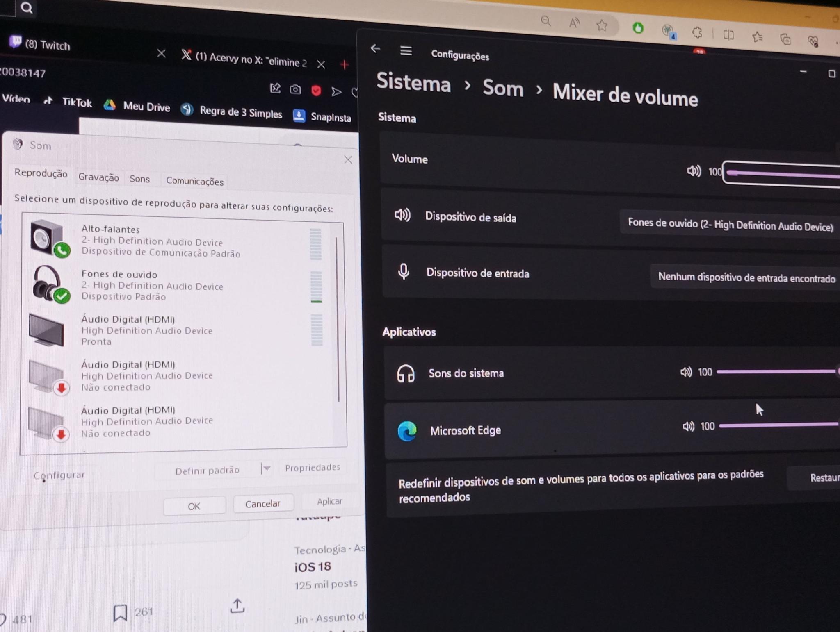Click the bookmark icon with 261 count
The height and width of the screenshot is (632, 840).
120,613
